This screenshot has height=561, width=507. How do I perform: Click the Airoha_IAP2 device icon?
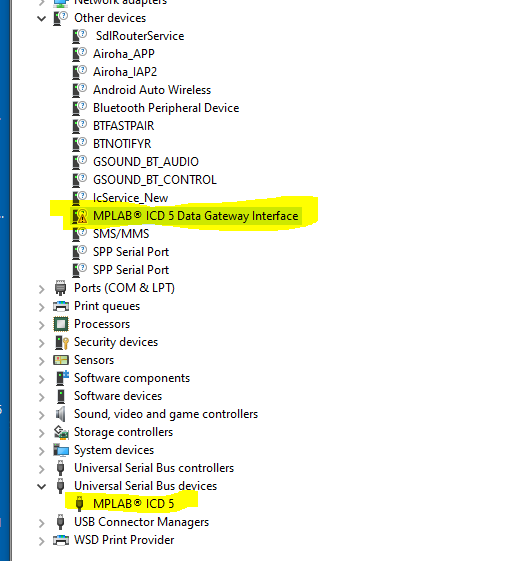pyautogui.click(x=80, y=72)
